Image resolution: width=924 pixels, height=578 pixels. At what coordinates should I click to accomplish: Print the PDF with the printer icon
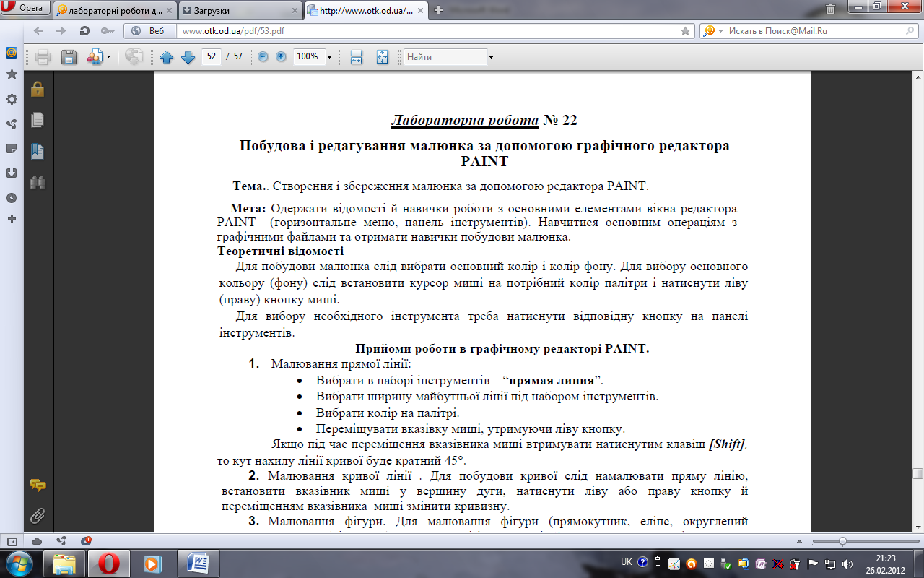click(43, 57)
